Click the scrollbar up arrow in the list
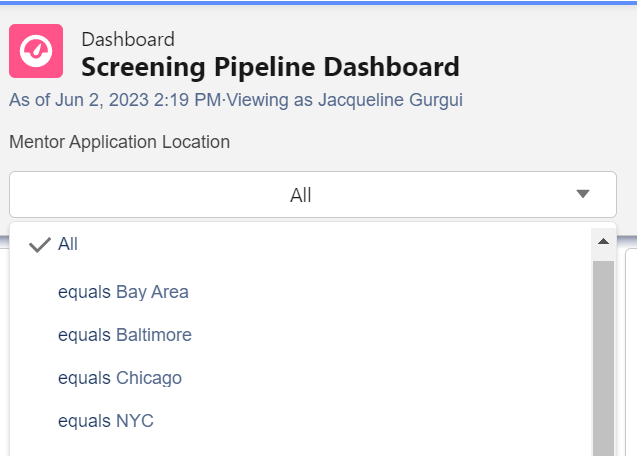This screenshot has height=456, width=637. coord(603,242)
